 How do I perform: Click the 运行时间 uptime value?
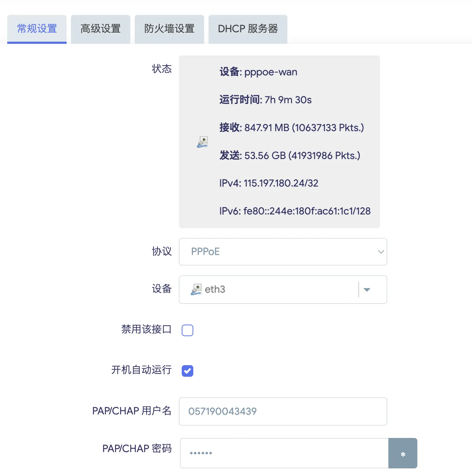point(288,100)
